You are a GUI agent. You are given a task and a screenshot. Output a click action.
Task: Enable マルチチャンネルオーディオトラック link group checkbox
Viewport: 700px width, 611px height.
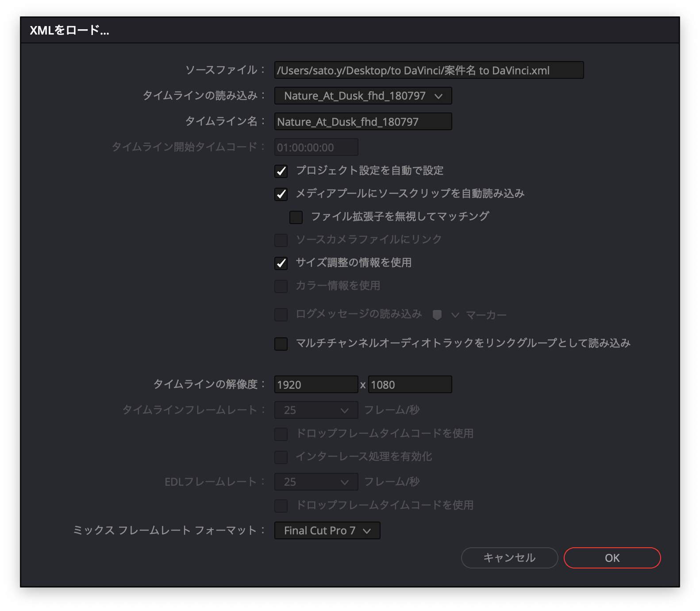point(281,344)
